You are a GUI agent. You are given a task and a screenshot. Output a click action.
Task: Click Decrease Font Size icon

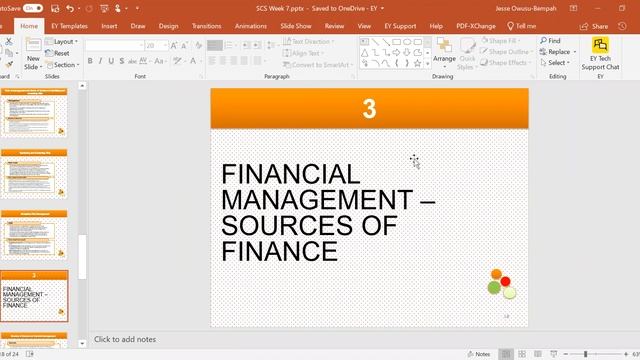point(184,45)
